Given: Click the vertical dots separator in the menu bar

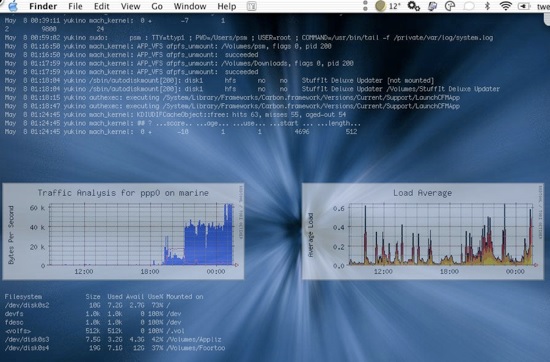Looking at the screenshot, I should 365,6.
